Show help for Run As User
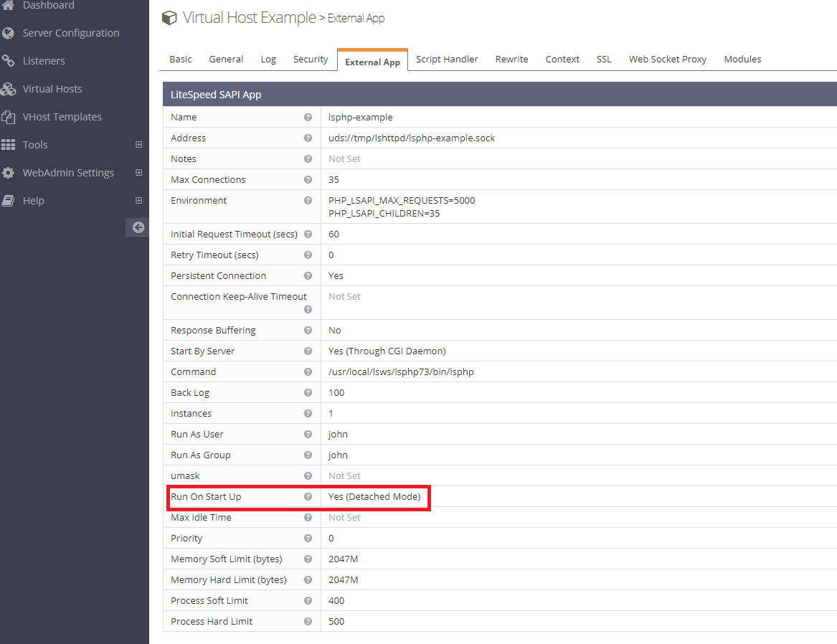This screenshot has height=644, width=837. 308,435
